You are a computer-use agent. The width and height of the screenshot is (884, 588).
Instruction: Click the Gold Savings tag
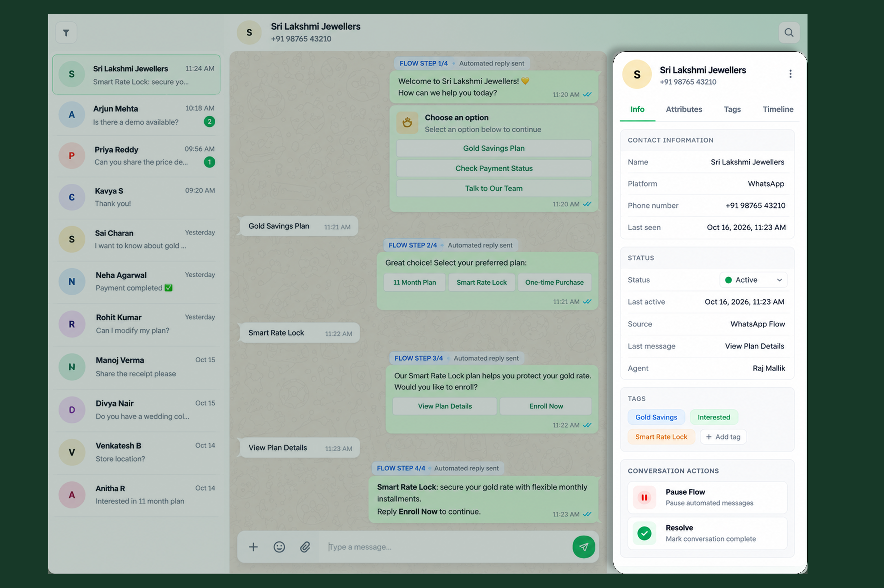coord(656,417)
